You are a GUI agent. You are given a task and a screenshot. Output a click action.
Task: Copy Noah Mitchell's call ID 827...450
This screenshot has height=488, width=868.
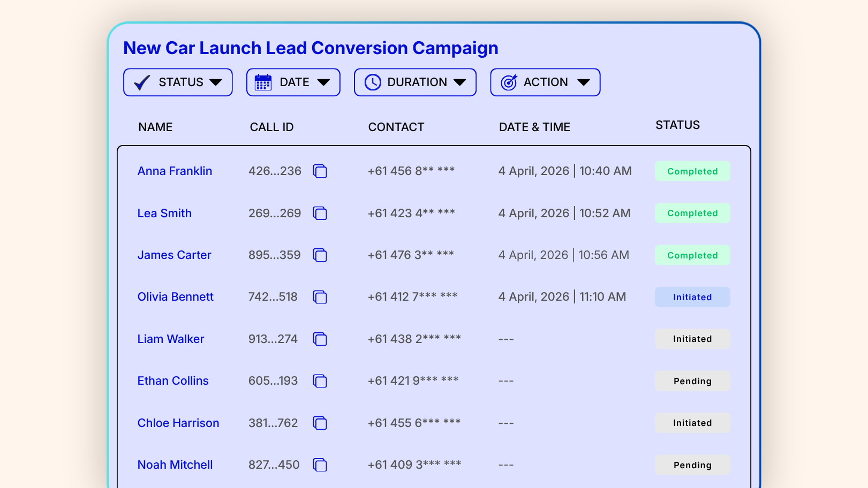[x=320, y=465]
